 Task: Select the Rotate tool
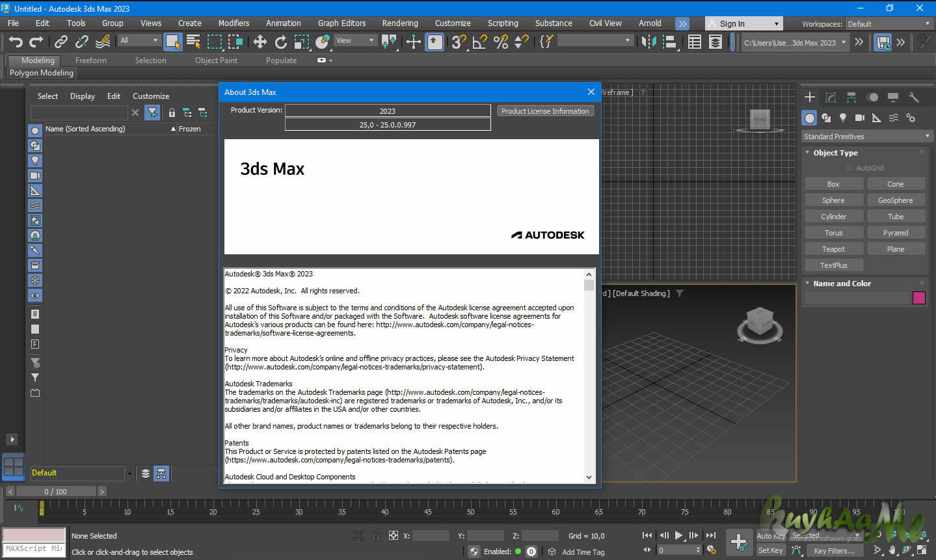point(281,42)
